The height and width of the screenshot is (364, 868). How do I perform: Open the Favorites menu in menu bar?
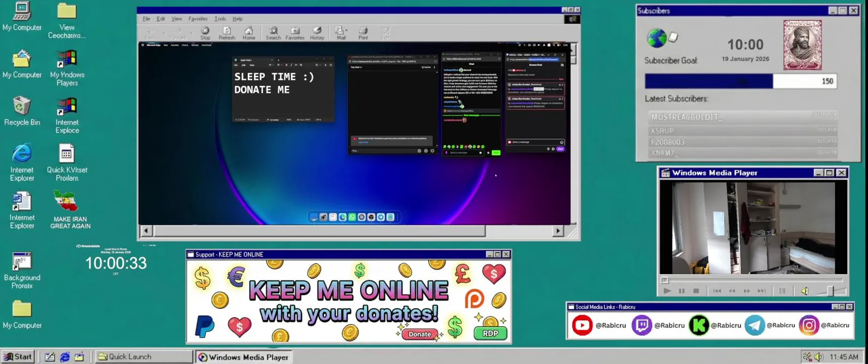(198, 19)
